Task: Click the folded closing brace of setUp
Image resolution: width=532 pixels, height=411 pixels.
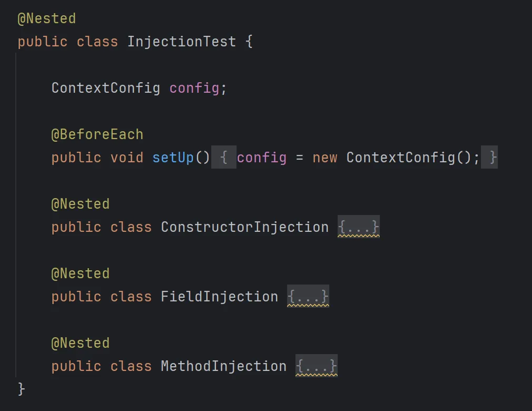Action: point(492,158)
